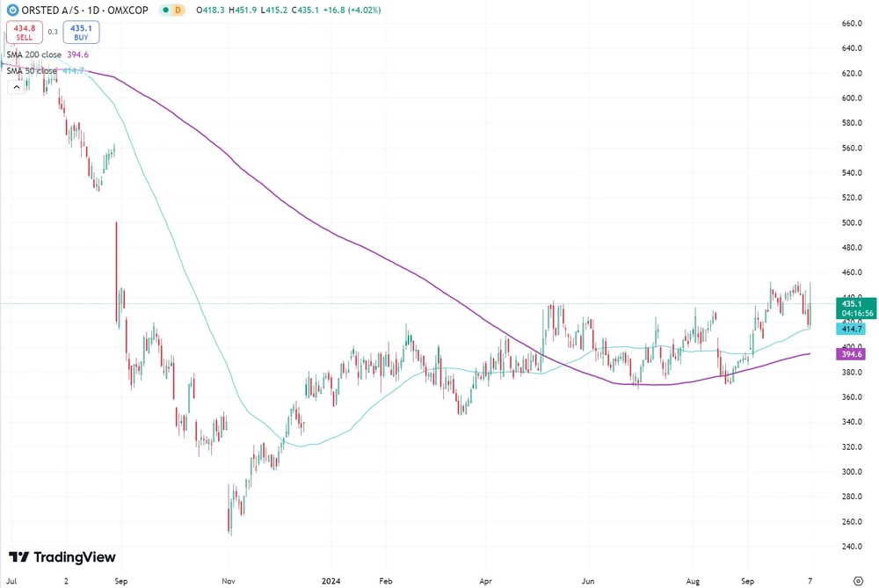
Task: Select the SMA 50 close indicator legend
Action: coord(32,70)
